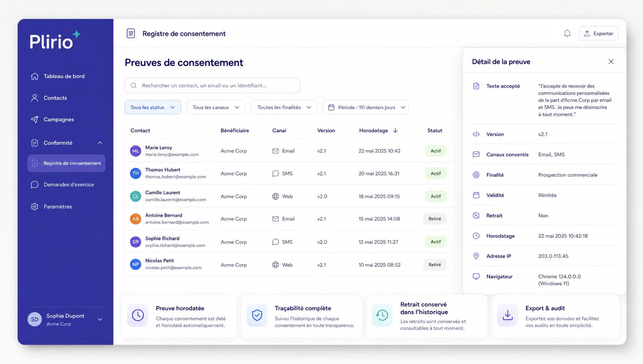Click the TH avatar for Thomas Hubert

[136, 174]
